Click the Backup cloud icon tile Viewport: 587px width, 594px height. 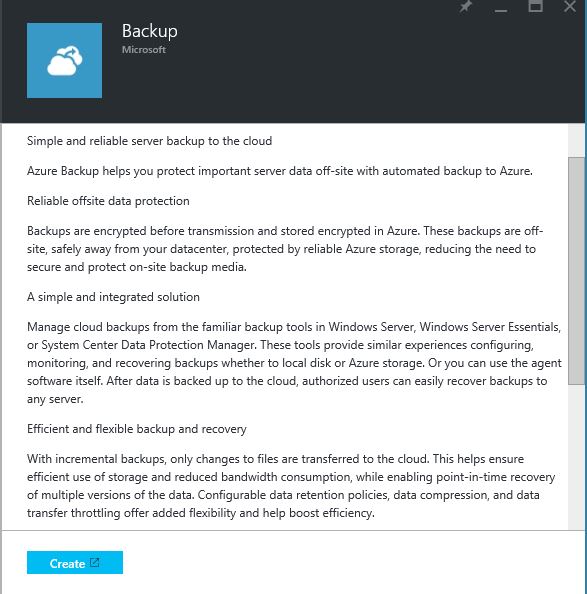64,61
